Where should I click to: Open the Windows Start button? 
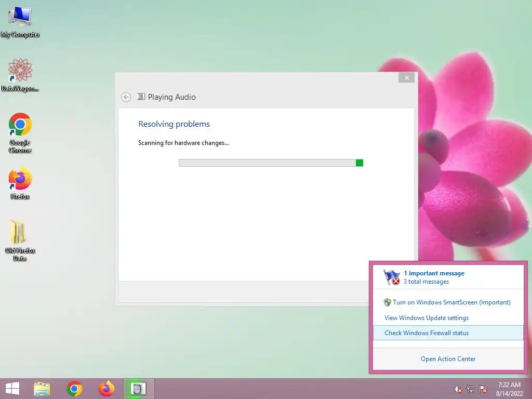[12, 389]
